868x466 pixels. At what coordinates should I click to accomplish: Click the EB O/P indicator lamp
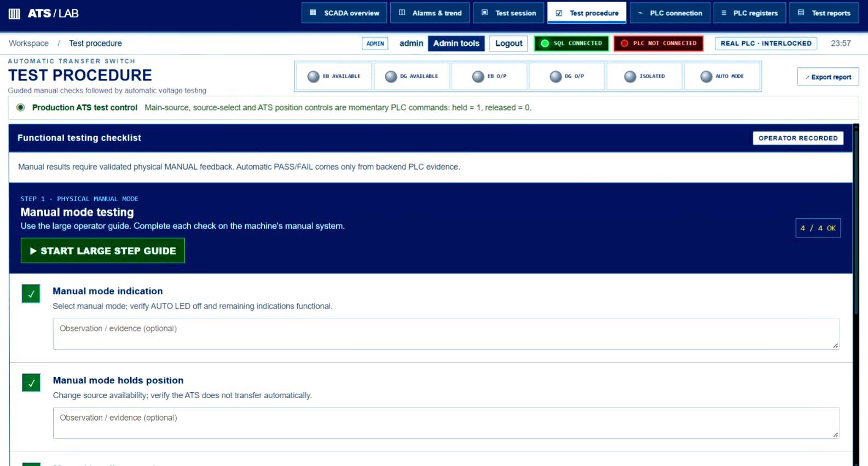pos(478,77)
